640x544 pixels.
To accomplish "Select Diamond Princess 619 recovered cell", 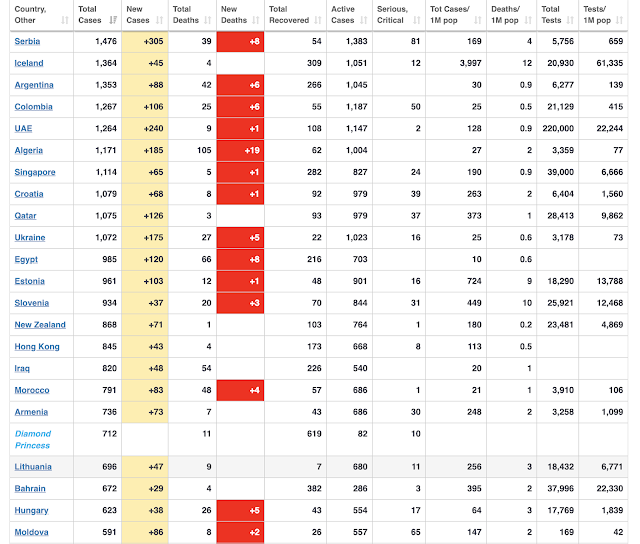I will 296,440.
